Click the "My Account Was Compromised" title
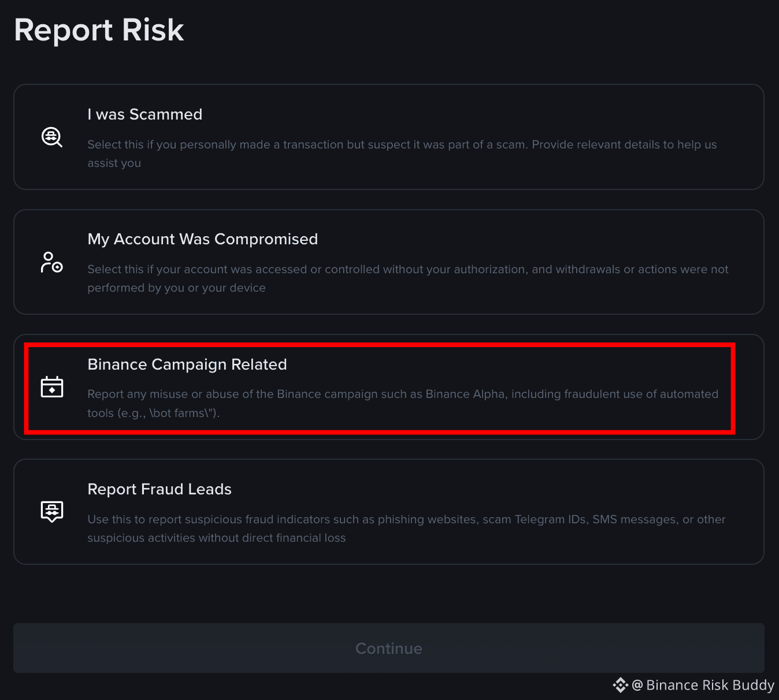The image size is (779, 700). tap(203, 239)
